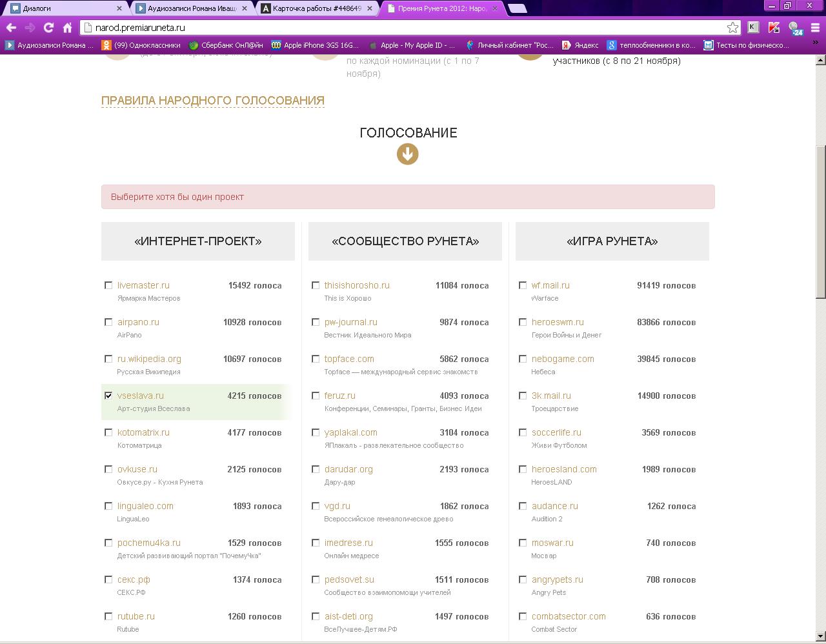826x644 pixels.
Task: Open the heroesland.com link
Action: [564, 469]
